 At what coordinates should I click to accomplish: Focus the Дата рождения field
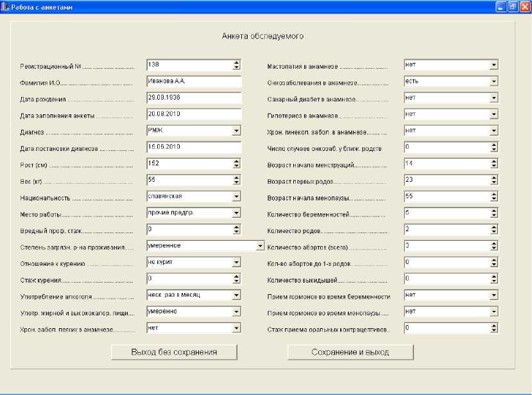pyautogui.click(x=193, y=98)
